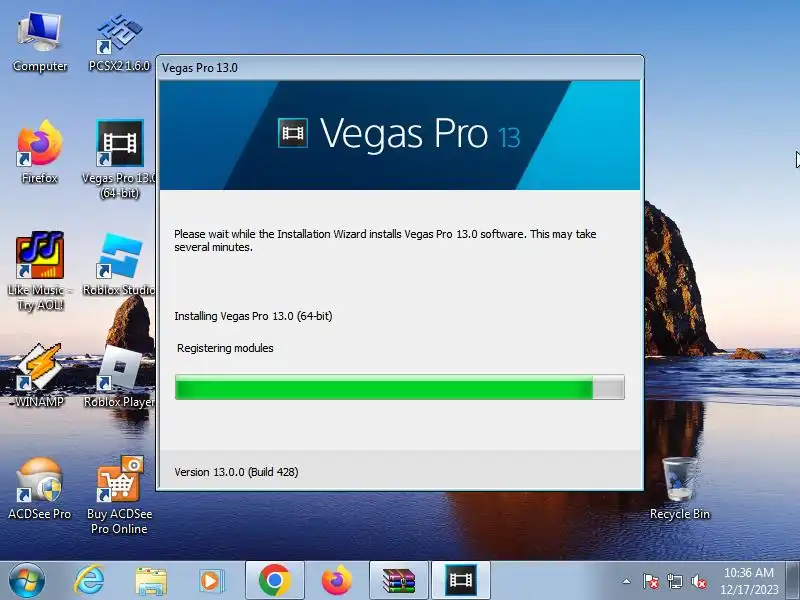This screenshot has width=800, height=600.
Task: Select the WINAMP desktop shortcut
Action: point(40,376)
